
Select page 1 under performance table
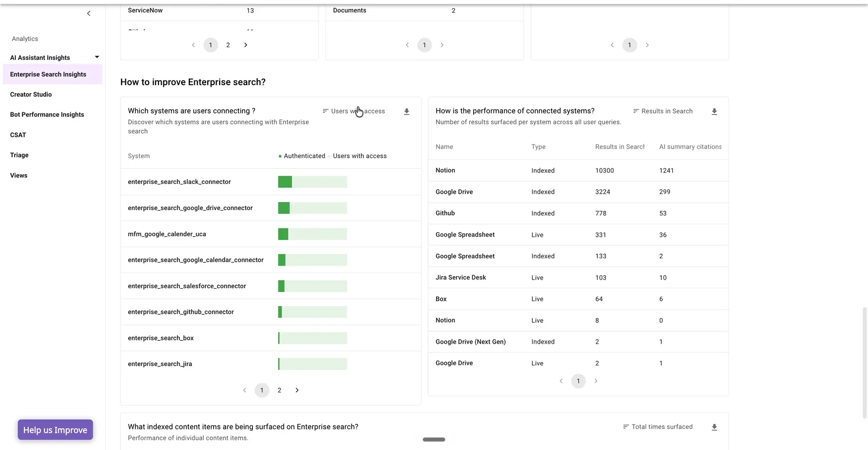pos(578,381)
